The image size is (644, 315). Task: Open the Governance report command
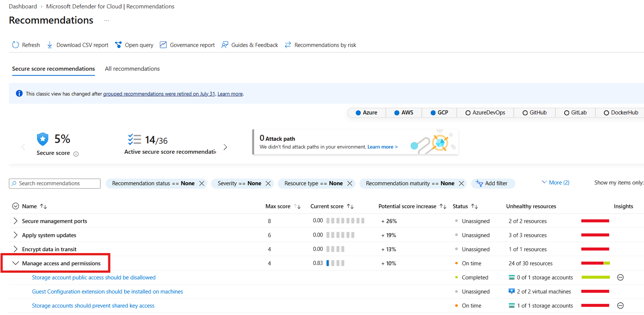pyautogui.click(x=187, y=45)
